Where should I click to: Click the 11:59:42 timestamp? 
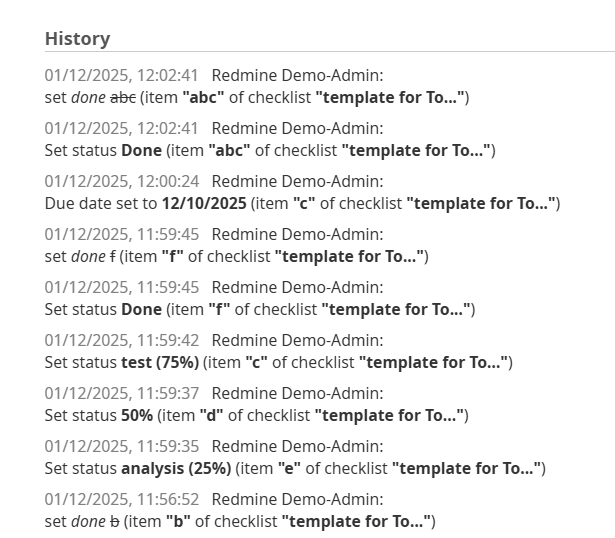tap(121, 340)
